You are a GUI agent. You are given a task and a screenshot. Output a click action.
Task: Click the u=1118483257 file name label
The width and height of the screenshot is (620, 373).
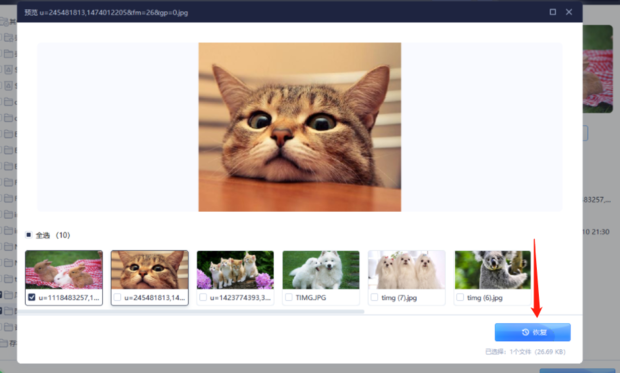tap(69, 297)
